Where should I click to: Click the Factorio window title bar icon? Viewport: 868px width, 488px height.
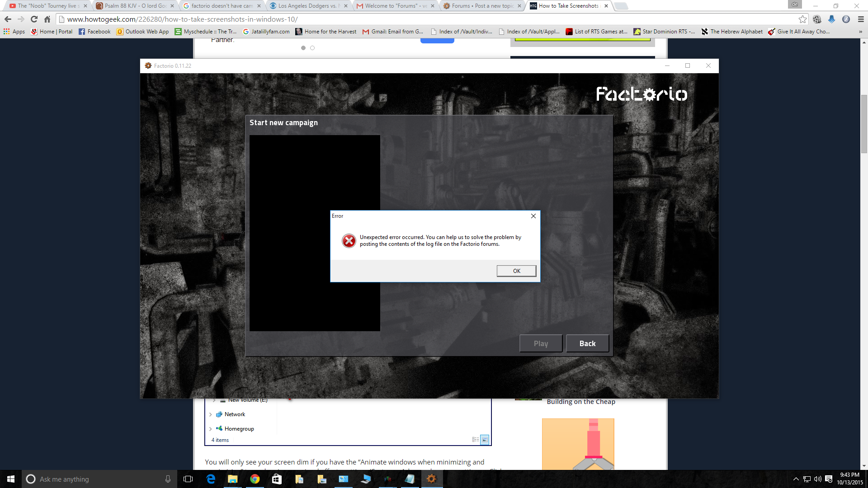148,66
